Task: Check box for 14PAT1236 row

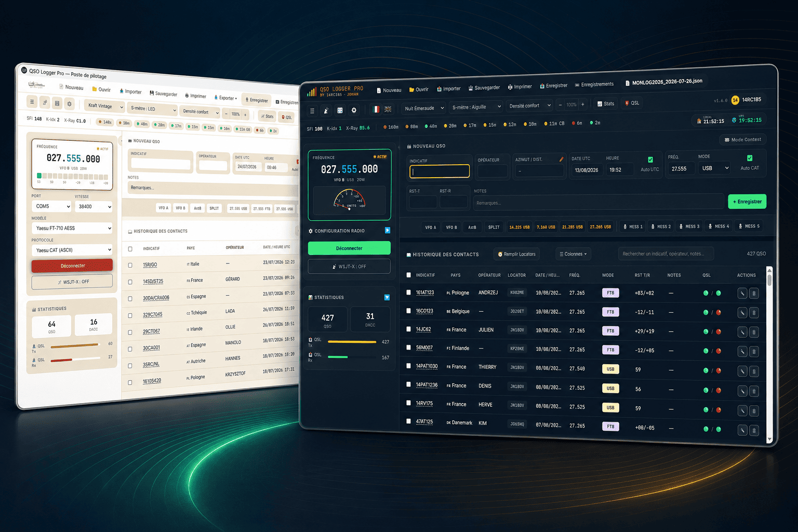Action: [409, 384]
